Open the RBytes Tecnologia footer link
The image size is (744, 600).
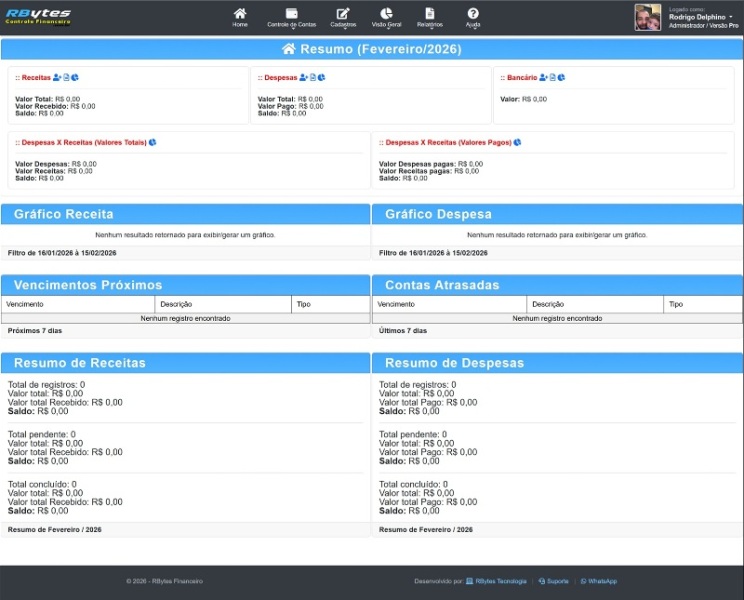(x=500, y=581)
